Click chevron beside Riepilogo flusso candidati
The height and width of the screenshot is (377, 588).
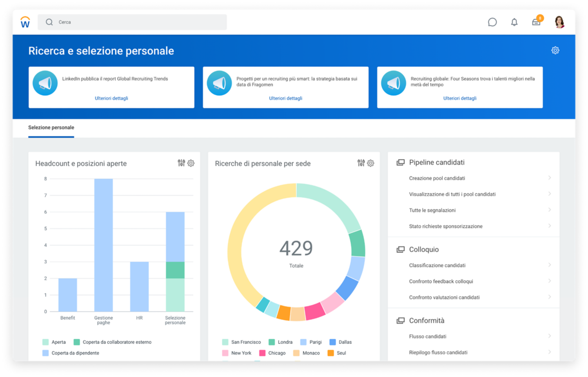(x=550, y=352)
